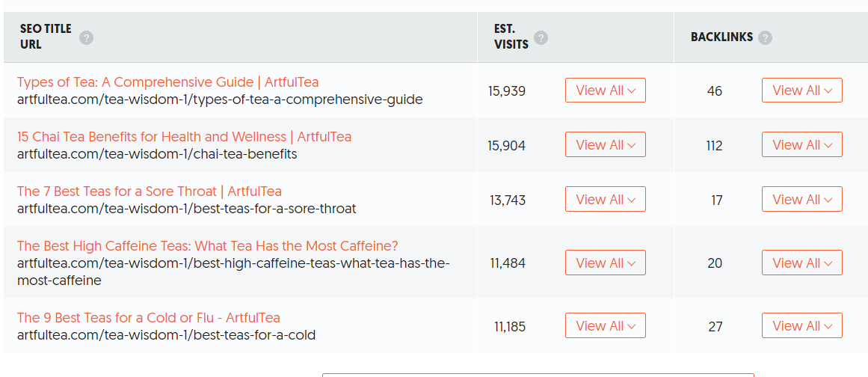Expand visits View All for Sore Throat teas
Image resolution: width=868 pixels, height=377 pixels.
pos(605,199)
